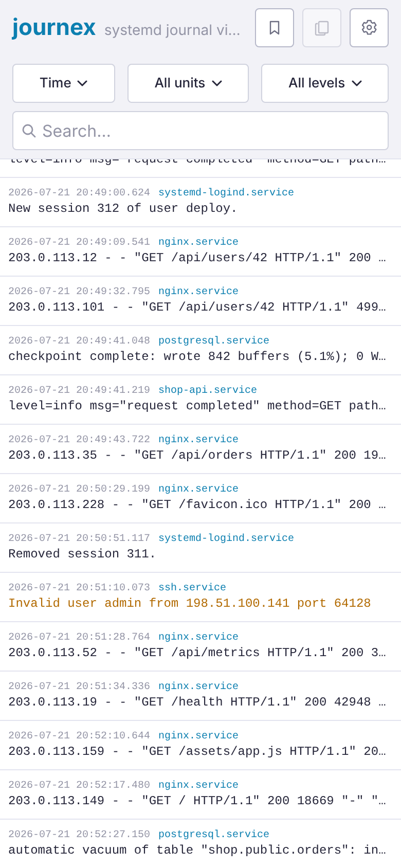Screen dimensions: 401x868
Task: Click the magnifier icon in search field
Action: (29, 131)
